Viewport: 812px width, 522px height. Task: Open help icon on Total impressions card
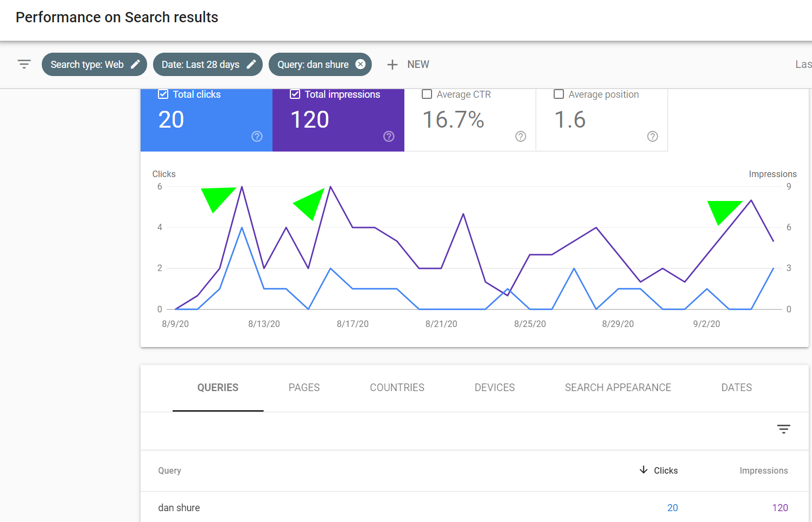point(389,136)
